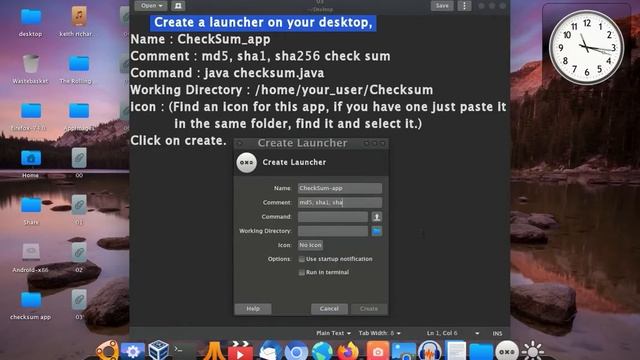Focus the Comment input field
The image size is (640, 360).
pos(340,202)
